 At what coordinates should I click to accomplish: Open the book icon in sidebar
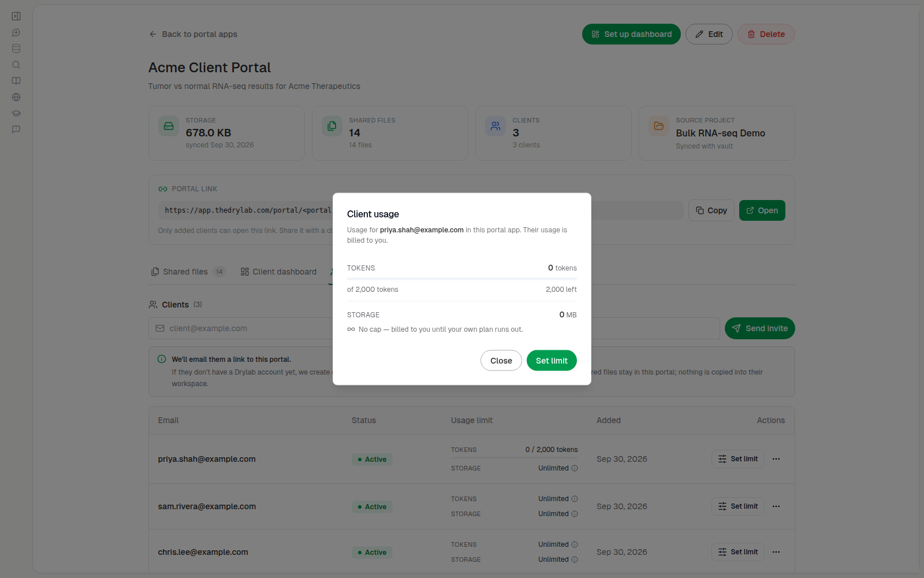(16, 81)
